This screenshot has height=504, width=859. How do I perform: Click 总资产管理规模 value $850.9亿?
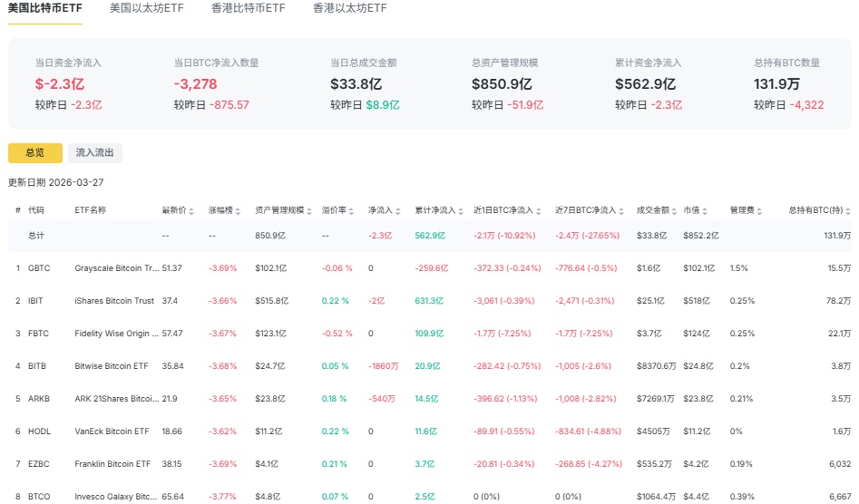pyautogui.click(x=502, y=84)
